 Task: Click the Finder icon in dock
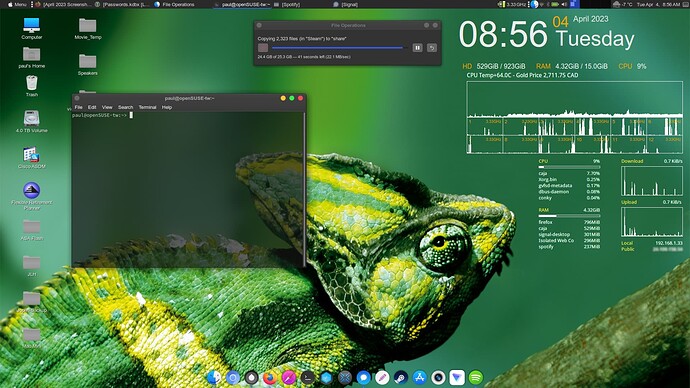tap(214, 377)
